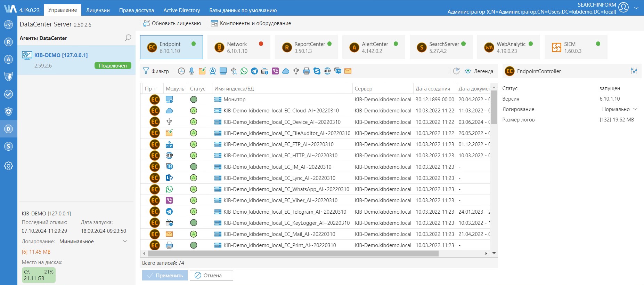The image size is (644, 285).
Task: Click the WhatsApp filter icon in toolbar
Action: click(x=244, y=71)
